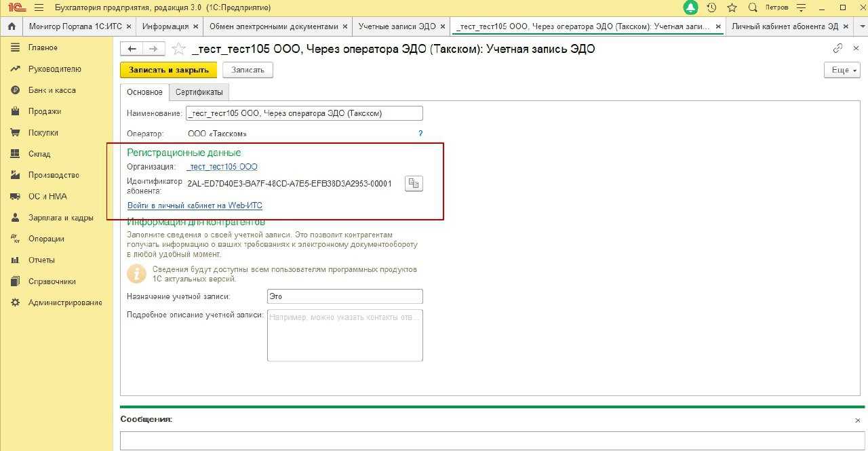Image resolution: width=868 pixels, height=451 pixels.
Task: Copy the subscriber identifier to clipboard
Action: click(414, 184)
